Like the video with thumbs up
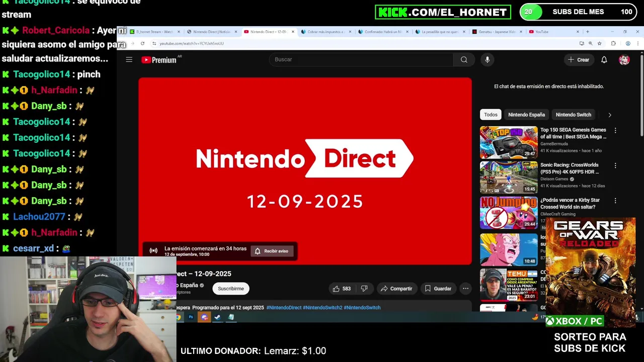The width and height of the screenshot is (644, 362). (341, 289)
